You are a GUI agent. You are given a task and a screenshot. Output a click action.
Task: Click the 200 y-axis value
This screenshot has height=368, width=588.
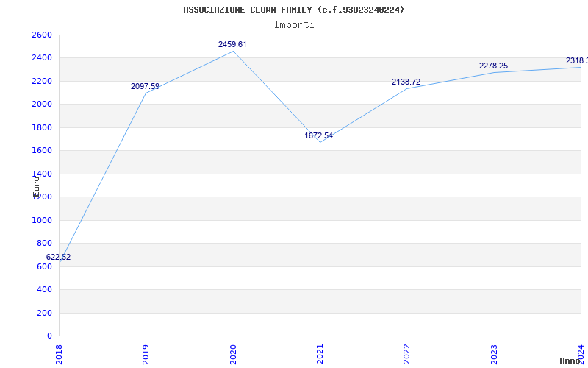(x=44, y=313)
